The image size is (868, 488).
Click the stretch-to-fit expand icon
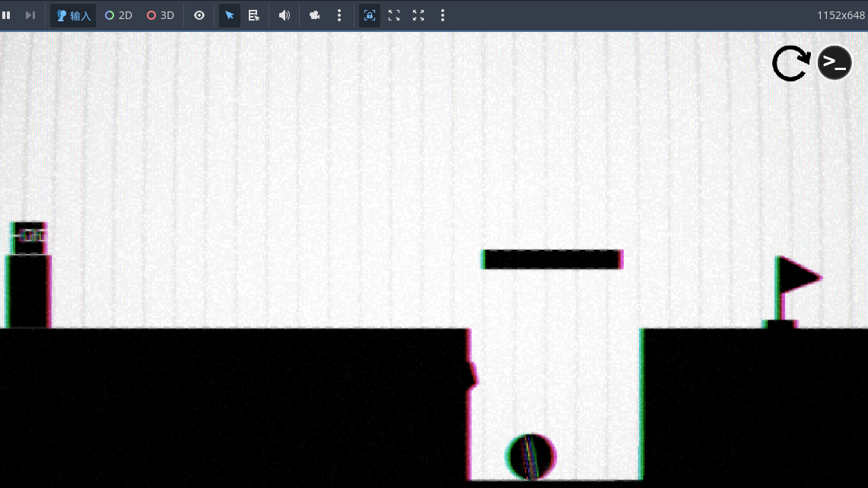click(418, 15)
